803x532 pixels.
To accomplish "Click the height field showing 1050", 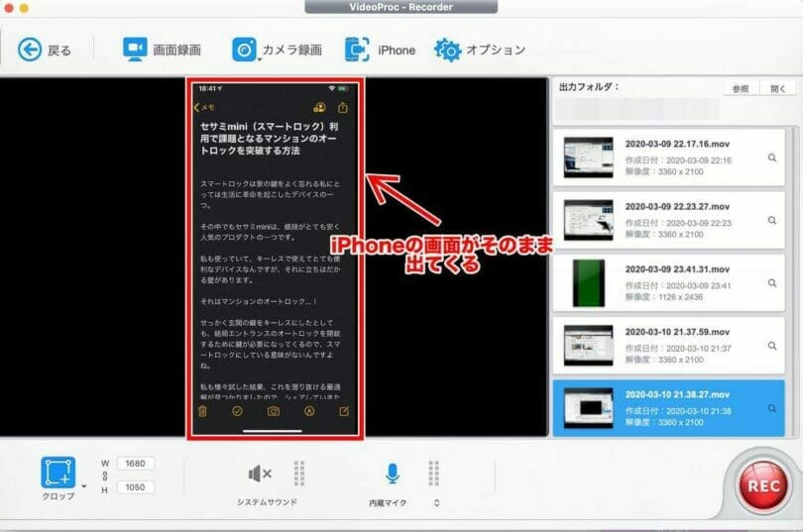I will pos(135,487).
